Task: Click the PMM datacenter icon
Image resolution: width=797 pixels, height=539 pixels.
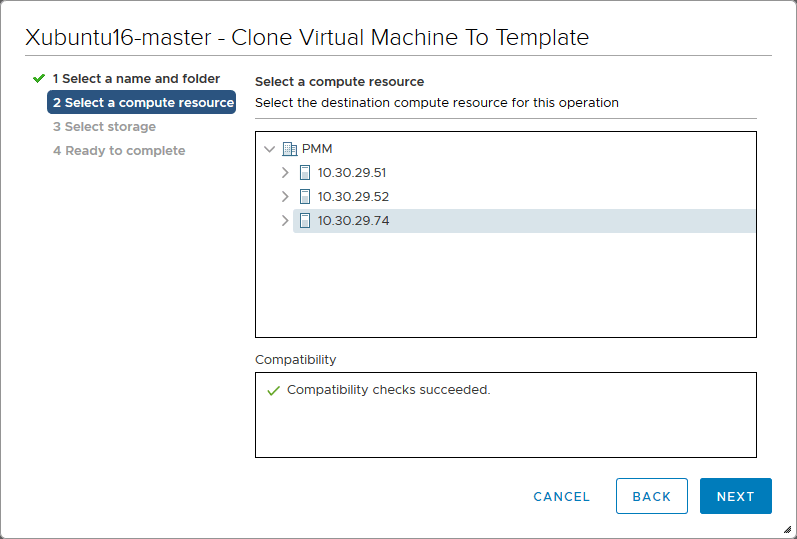Action: pos(290,149)
